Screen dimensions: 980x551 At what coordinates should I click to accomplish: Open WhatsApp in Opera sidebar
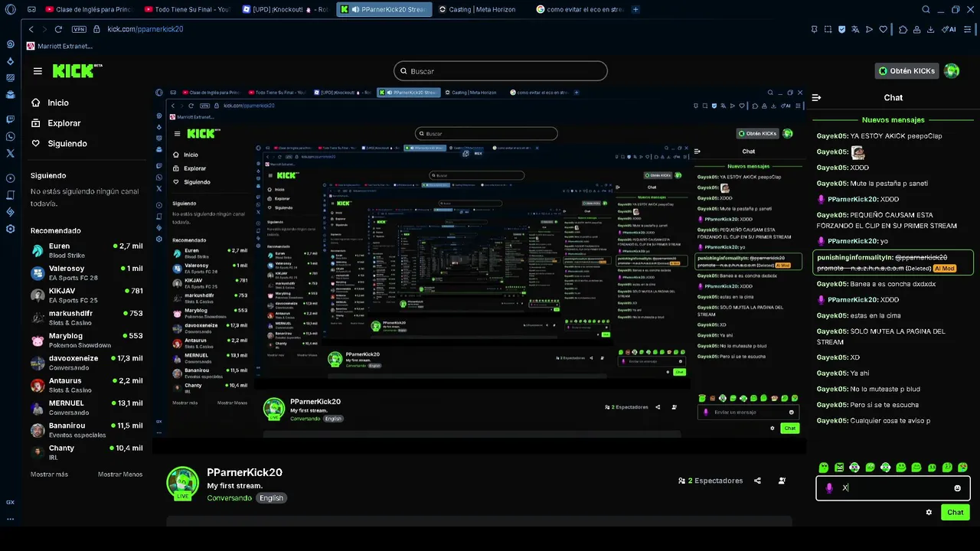(10, 136)
